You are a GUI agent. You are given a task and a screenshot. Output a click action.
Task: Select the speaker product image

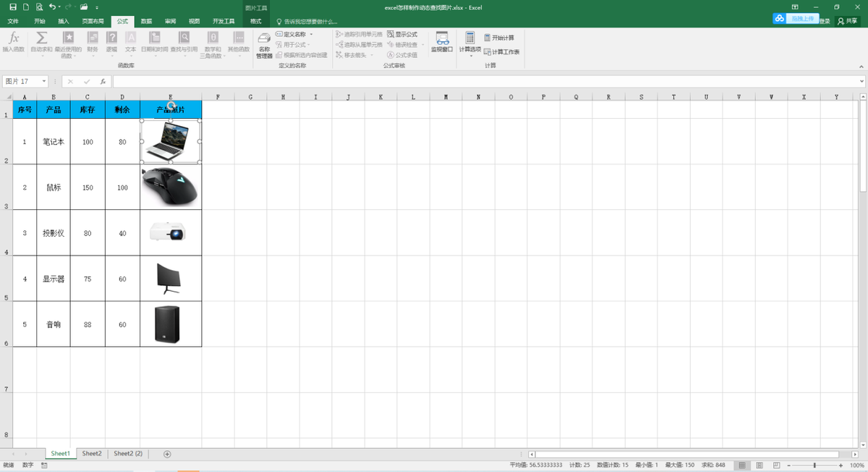167,324
